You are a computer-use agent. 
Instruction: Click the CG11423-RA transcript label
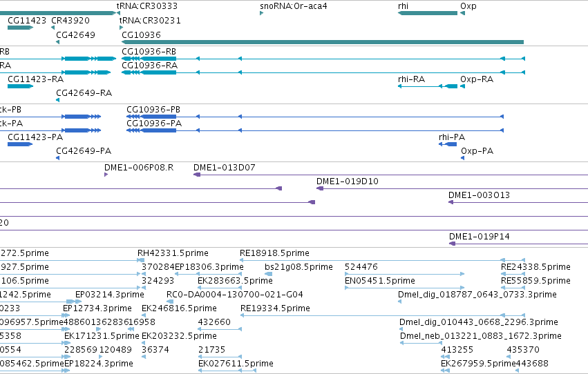(x=36, y=79)
